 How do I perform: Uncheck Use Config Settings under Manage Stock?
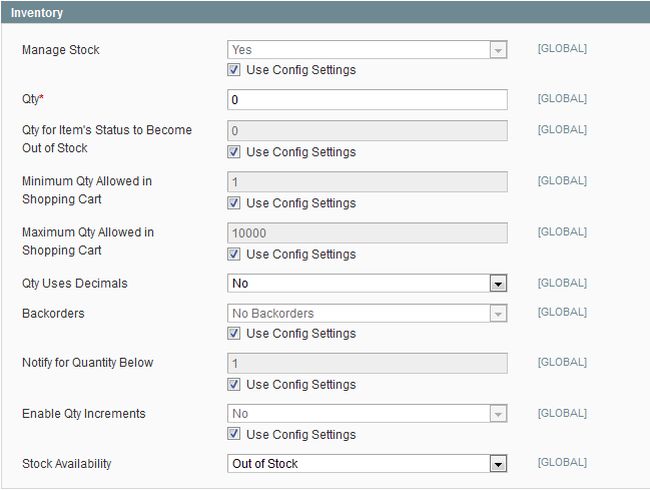[234, 70]
